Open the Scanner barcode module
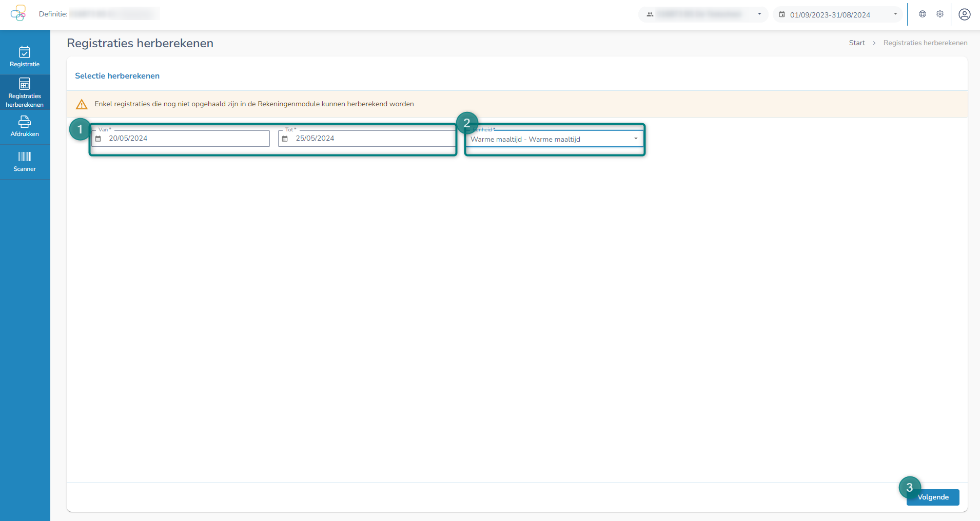Screen dimensions: 980x521 (x=25, y=162)
